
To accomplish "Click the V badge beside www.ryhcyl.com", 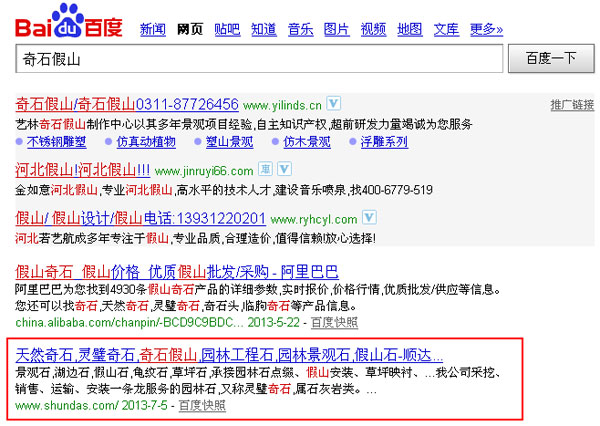I will pos(369,217).
